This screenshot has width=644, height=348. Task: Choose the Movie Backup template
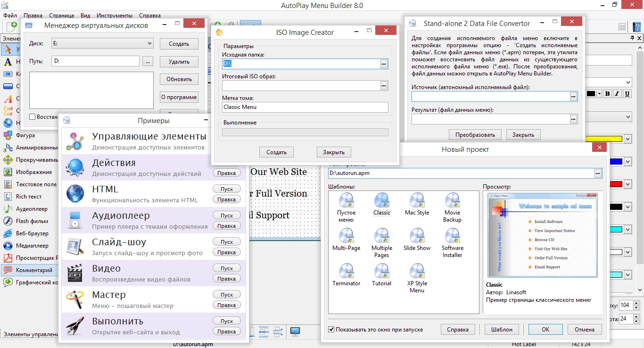pyautogui.click(x=452, y=207)
